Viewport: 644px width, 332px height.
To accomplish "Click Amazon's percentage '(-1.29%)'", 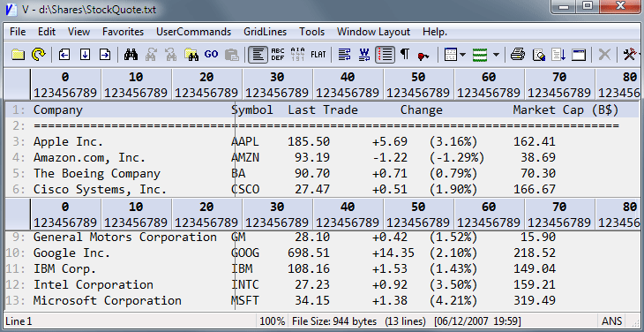I will click(x=457, y=158).
